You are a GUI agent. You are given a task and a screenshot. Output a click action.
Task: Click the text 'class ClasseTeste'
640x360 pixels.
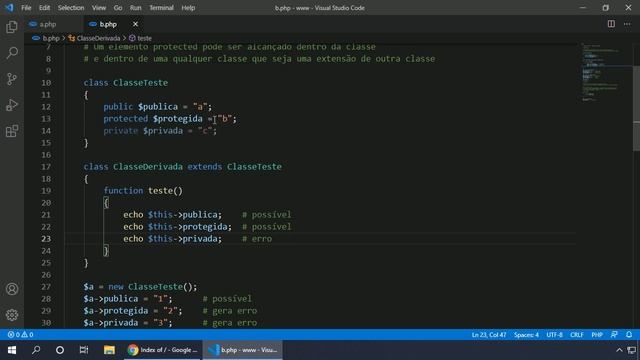[x=126, y=82]
